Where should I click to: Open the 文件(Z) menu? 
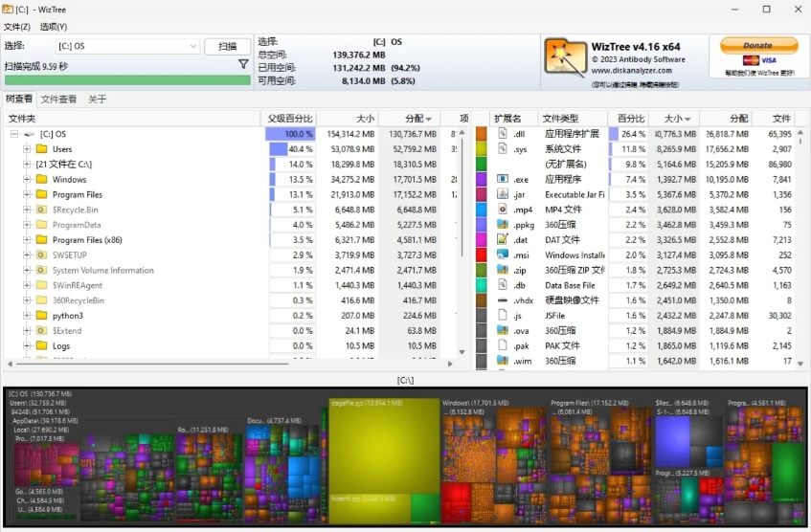tap(16, 27)
